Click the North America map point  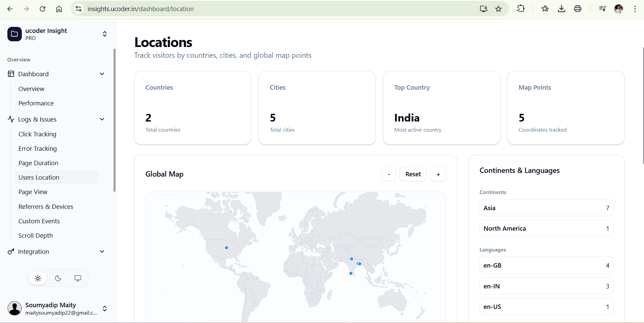click(227, 248)
